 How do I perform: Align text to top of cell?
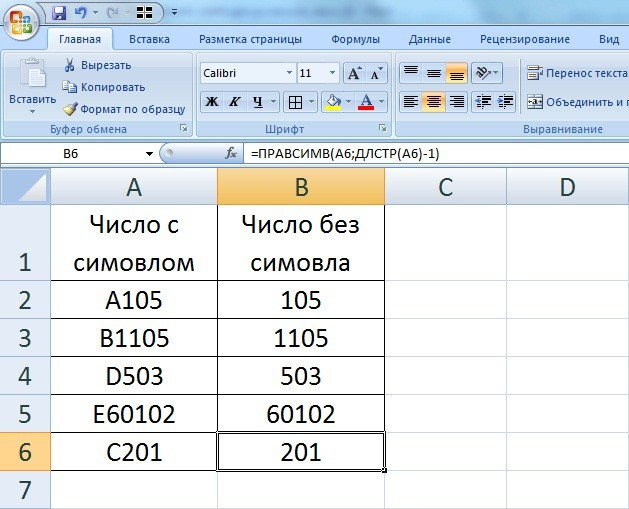[410, 73]
